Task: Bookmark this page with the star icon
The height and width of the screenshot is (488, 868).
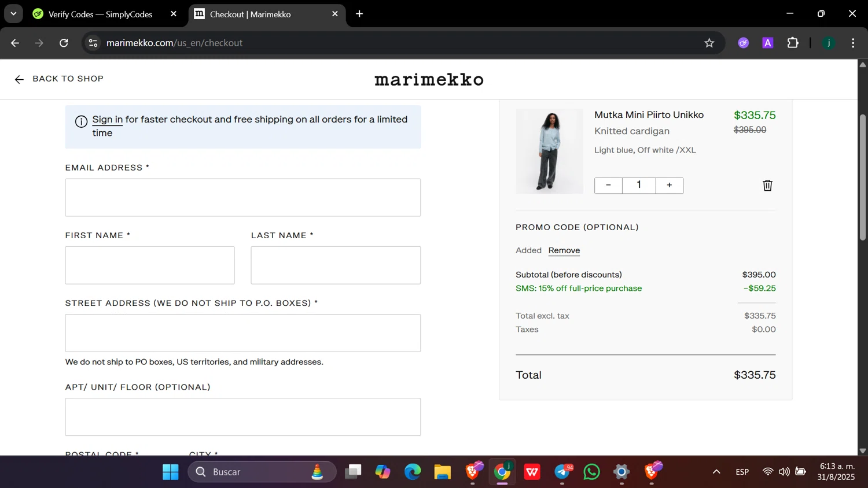Action: pos(709,43)
